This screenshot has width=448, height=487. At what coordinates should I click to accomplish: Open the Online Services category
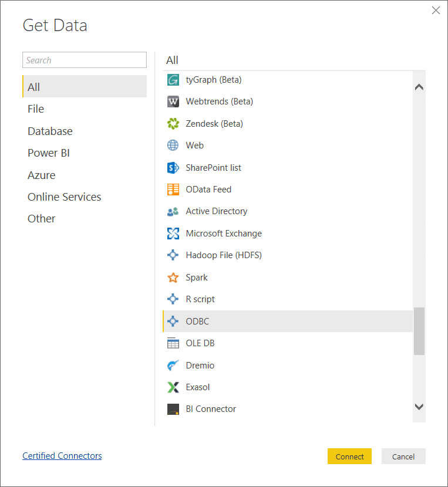[64, 197]
